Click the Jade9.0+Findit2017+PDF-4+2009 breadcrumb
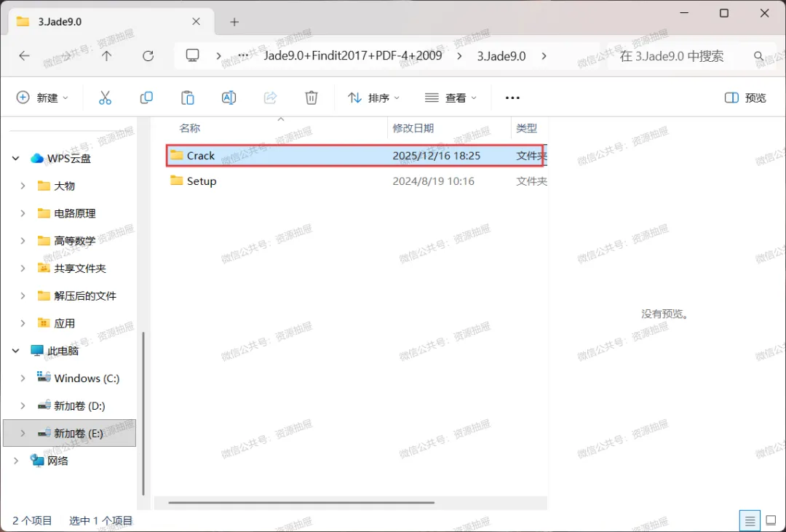786x532 pixels. pos(353,55)
